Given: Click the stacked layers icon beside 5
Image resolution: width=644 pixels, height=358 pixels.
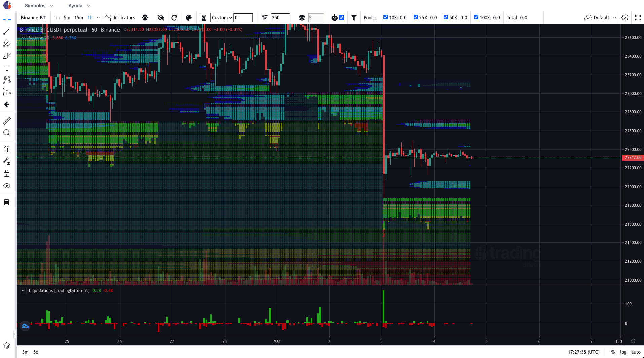Looking at the screenshot, I should [302, 18].
